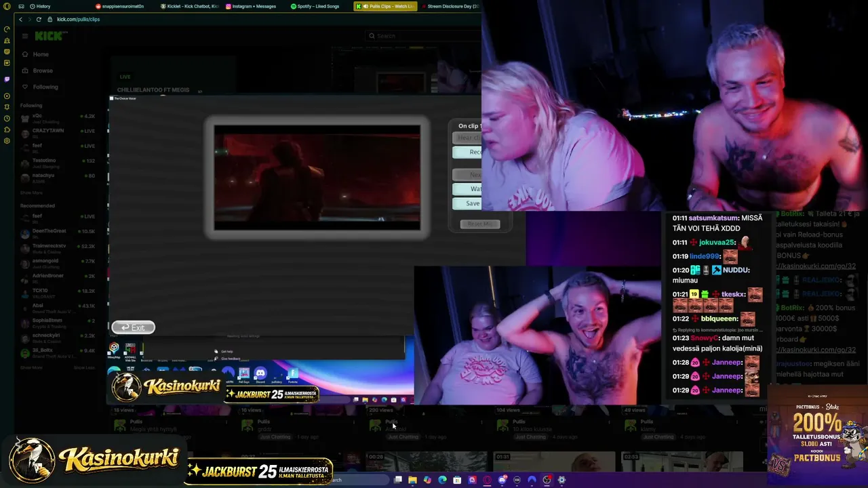Open Microsoft Edge from the taskbar

442,480
